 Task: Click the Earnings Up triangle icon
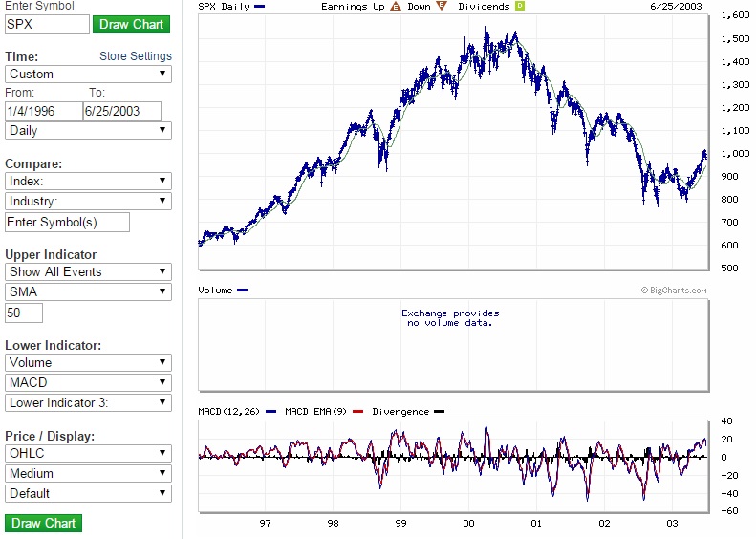coord(397,6)
